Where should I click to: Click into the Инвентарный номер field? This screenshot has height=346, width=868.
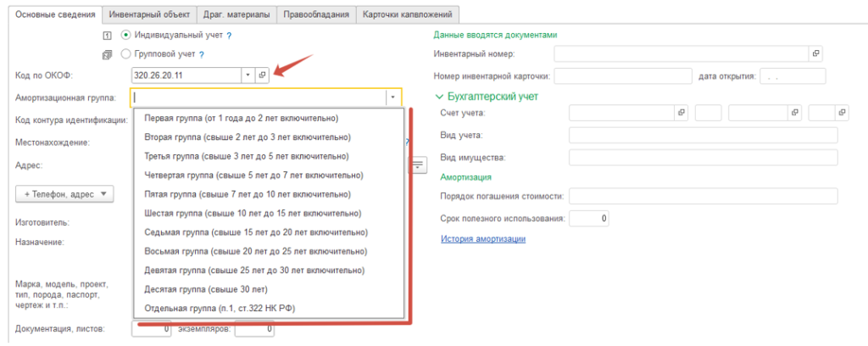click(x=682, y=53)
